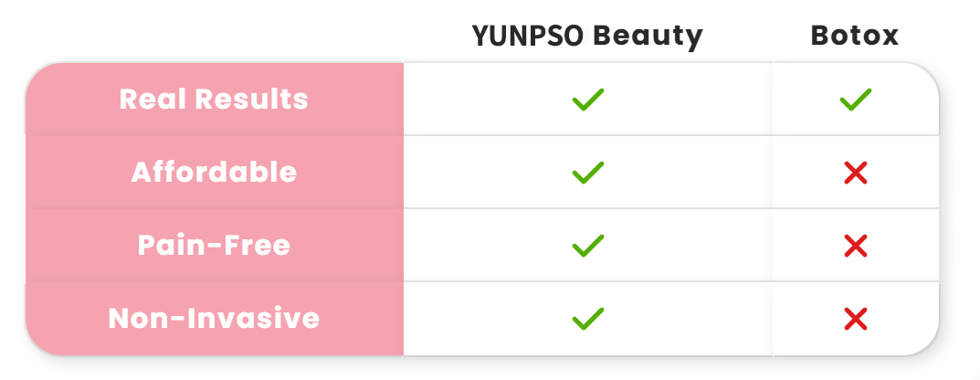Select the red X for Botox Non-Invasive
Viewport: 980px width, 380px height.
855,319
